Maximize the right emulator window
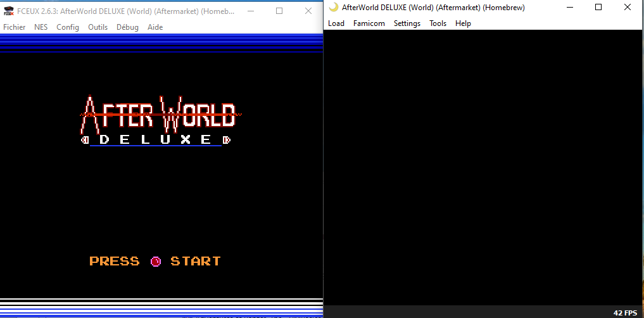 pos(598,7)
